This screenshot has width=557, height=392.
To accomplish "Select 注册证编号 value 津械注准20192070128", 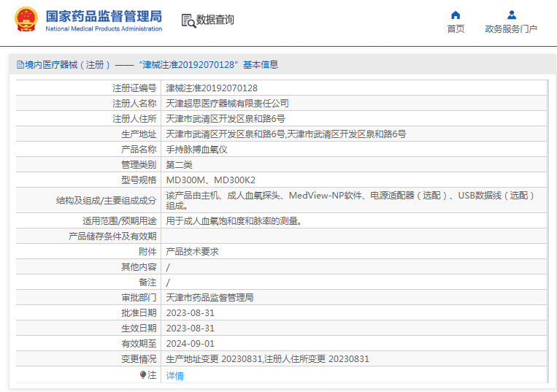I will tap(212, 88).
